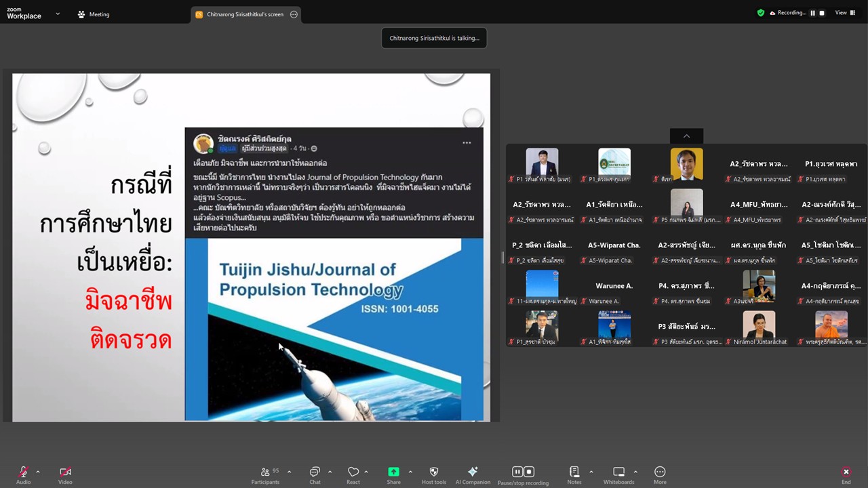Expand Notes options chevron
This screenshot has width=868, height=488.
click(591, 472)
